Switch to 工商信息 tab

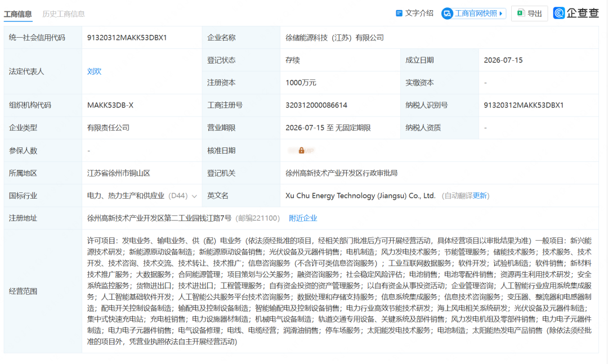pos(18,14)
